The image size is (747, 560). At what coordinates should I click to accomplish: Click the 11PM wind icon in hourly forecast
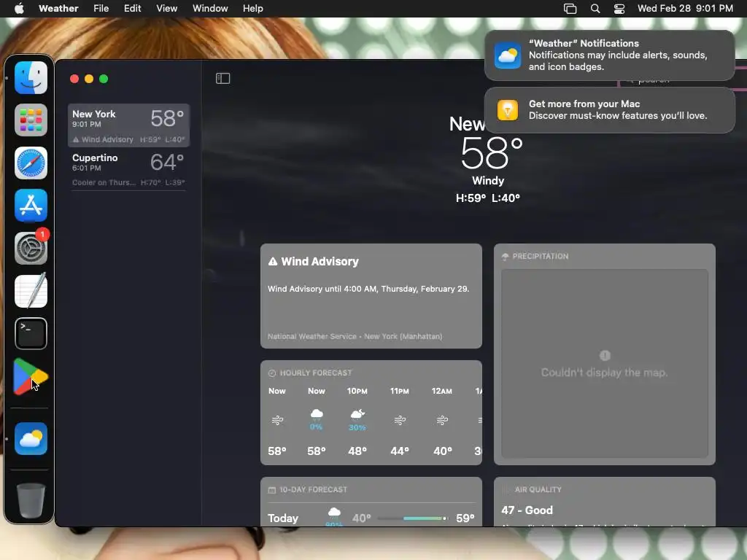point(400,420)
